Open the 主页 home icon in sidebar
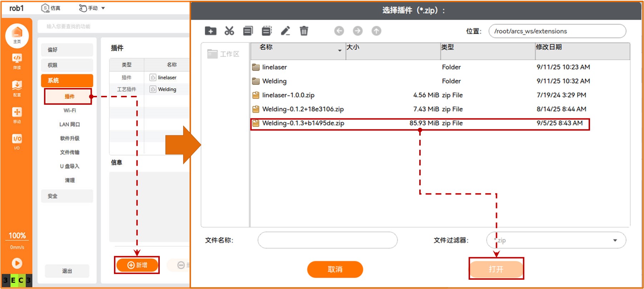Screen dimensions: 644x289 click(x=17, y=35)
